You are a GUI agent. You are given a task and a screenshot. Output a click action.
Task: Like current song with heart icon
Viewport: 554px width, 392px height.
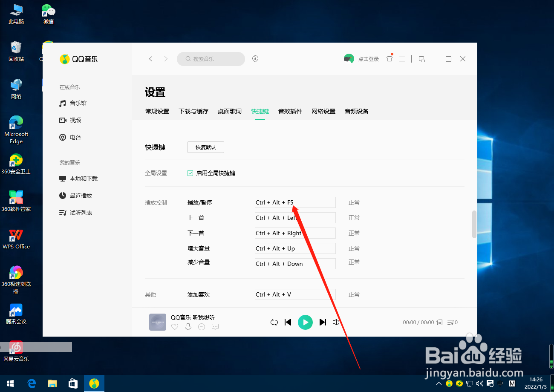pos(175,327)
